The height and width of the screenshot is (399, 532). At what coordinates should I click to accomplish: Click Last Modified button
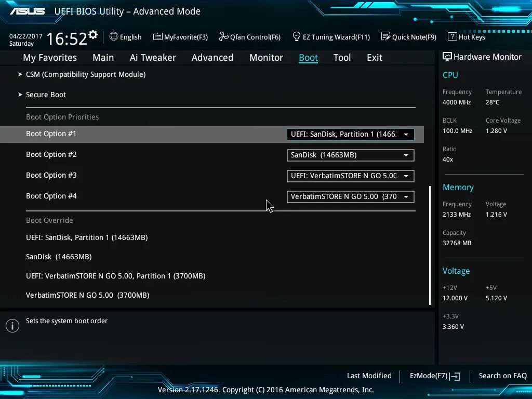(369, 376)
